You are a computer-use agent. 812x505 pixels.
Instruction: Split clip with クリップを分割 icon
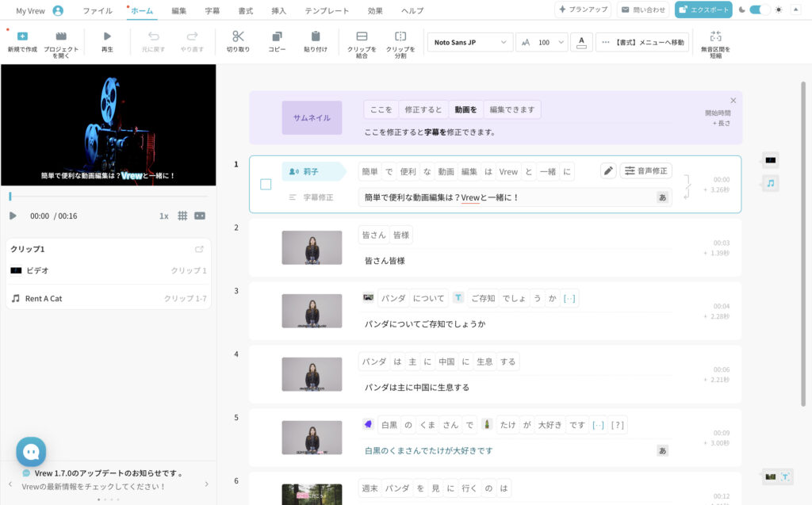point(400,36)
